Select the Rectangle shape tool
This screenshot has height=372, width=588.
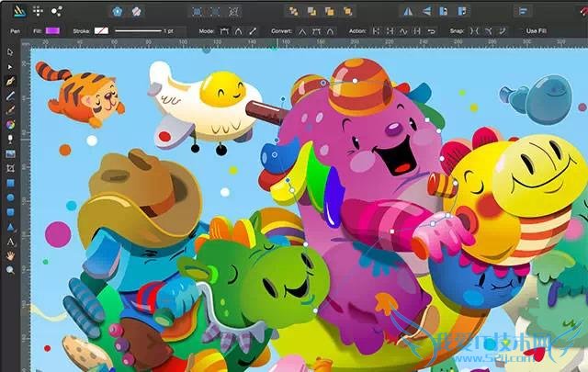[10, 182]
